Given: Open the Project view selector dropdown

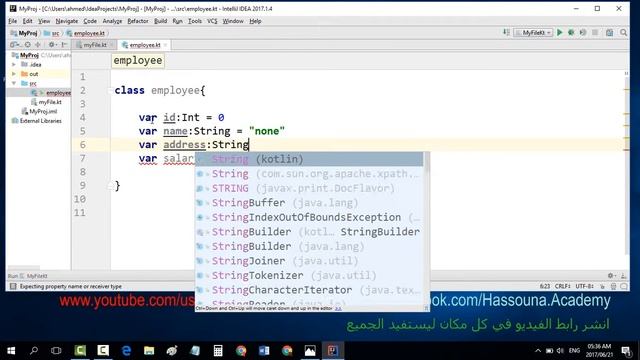Looking at the screenshot, I should [x=15, y=44].
